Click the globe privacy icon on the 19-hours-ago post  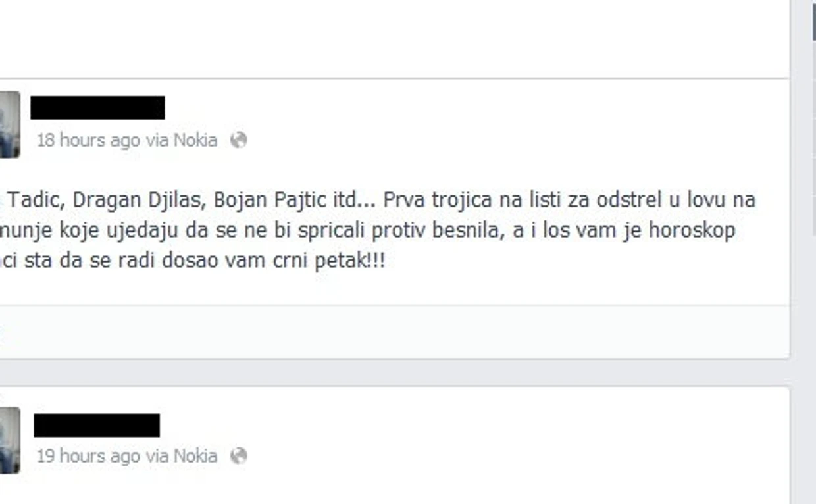coord(238,455)
